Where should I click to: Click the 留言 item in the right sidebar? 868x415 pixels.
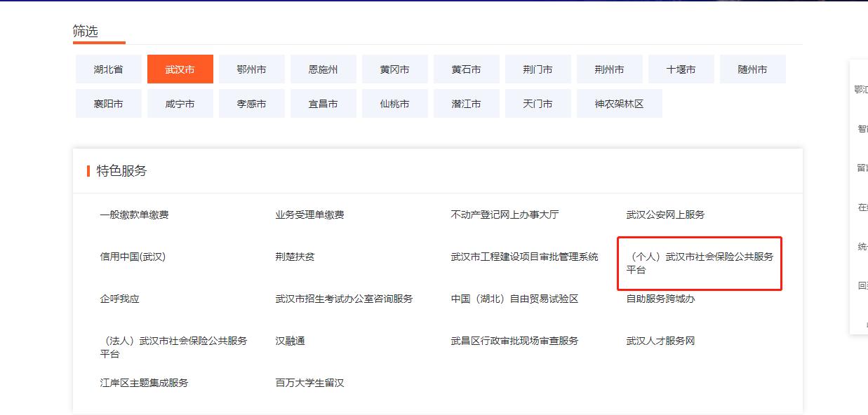point(860,170)
